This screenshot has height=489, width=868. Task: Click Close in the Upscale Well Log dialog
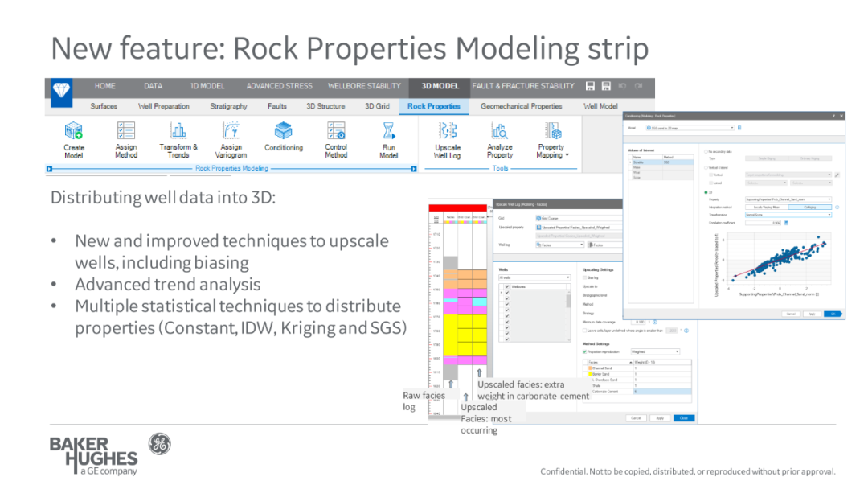click(x=684, y=418)
